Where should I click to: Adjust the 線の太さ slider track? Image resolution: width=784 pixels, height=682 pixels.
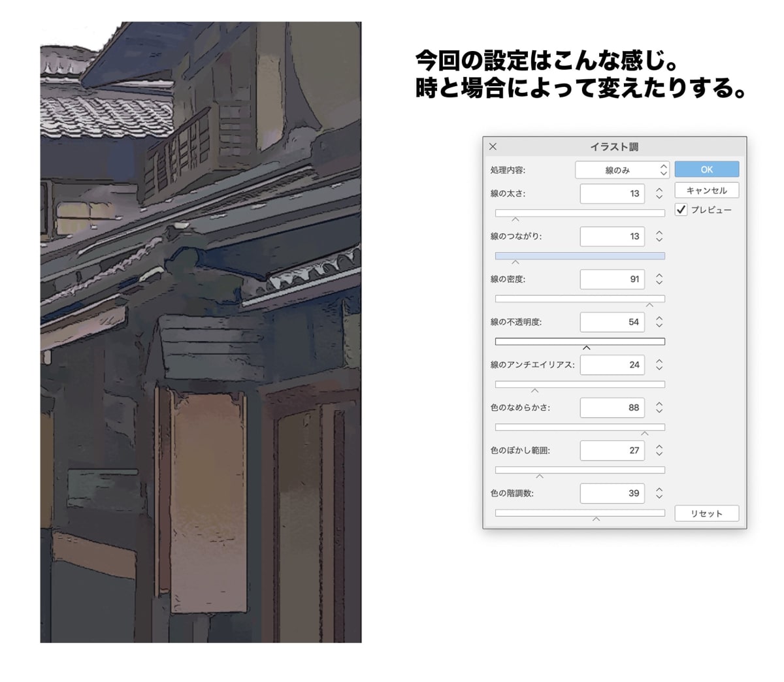580,213
